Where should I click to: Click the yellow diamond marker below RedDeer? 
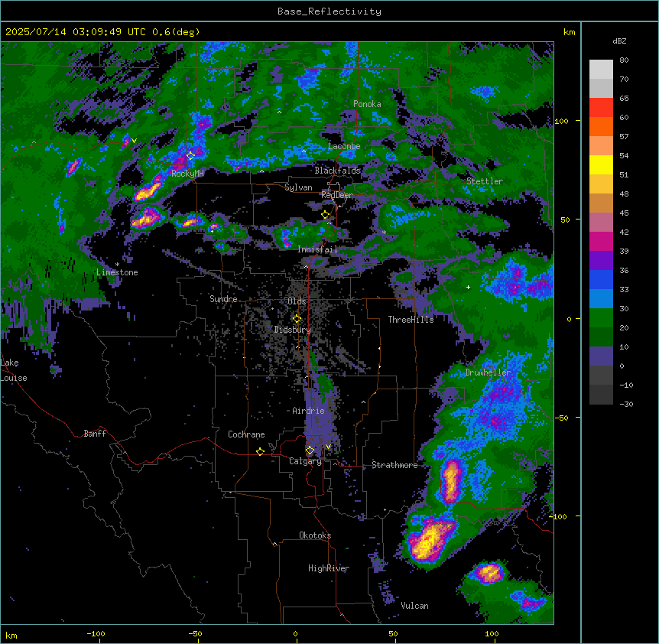[x=325, y=215]
